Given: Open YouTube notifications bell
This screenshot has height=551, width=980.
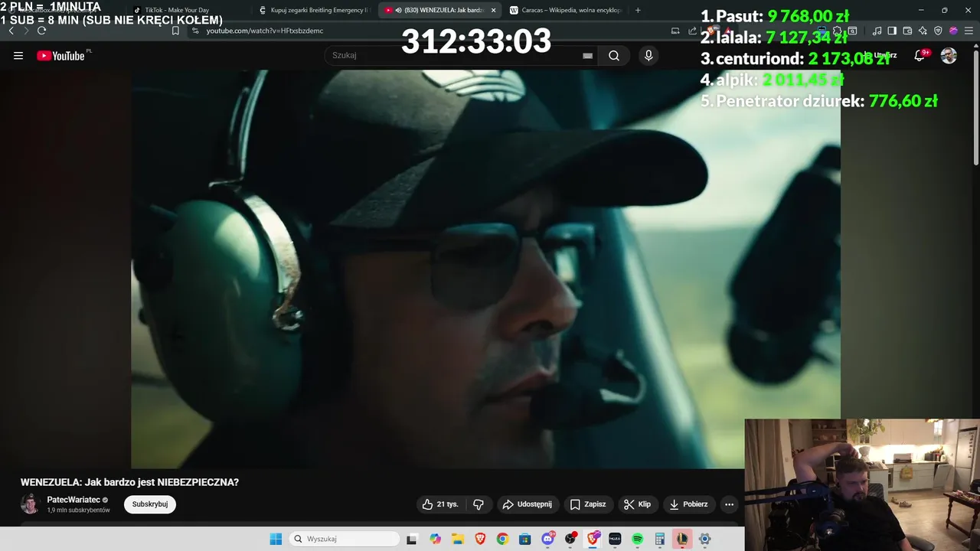Looking at the screenshot, I should [x=920, y=56].
